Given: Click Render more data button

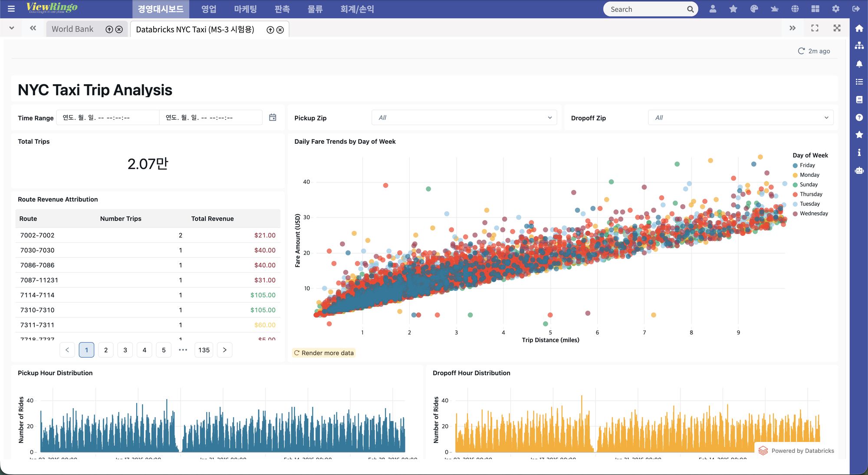Looking at the screenshot, I should [x=324, y=353].
